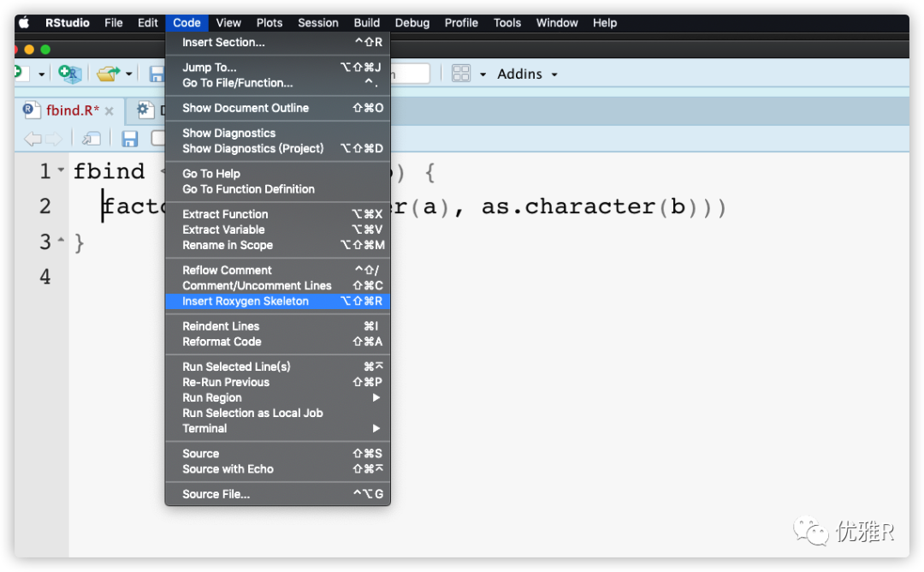This screenshot has width=924, height=572.
Task: Open the RStudio application menu
Action: point(68,23)
